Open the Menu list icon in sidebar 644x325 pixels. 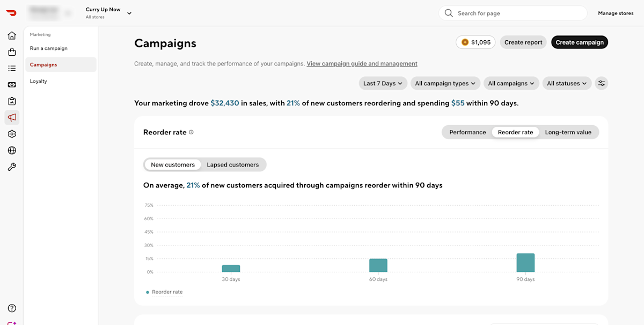tap(12, 68)
